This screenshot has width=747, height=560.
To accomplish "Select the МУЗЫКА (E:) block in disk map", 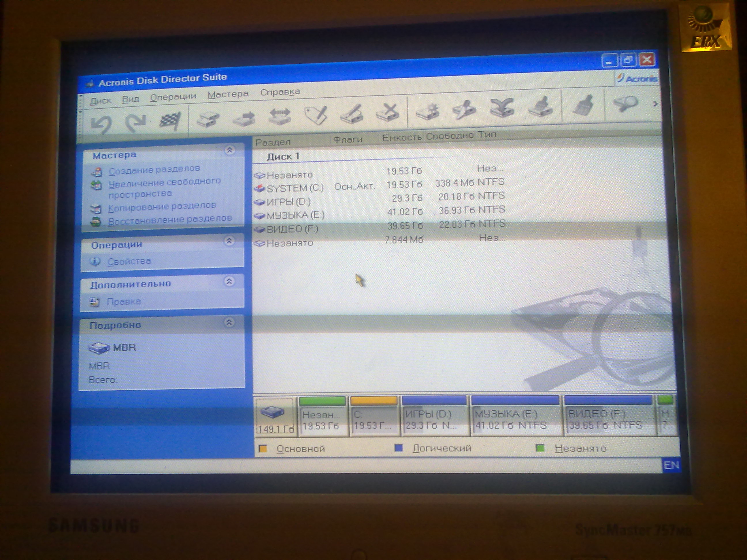I will click(515, 415).
